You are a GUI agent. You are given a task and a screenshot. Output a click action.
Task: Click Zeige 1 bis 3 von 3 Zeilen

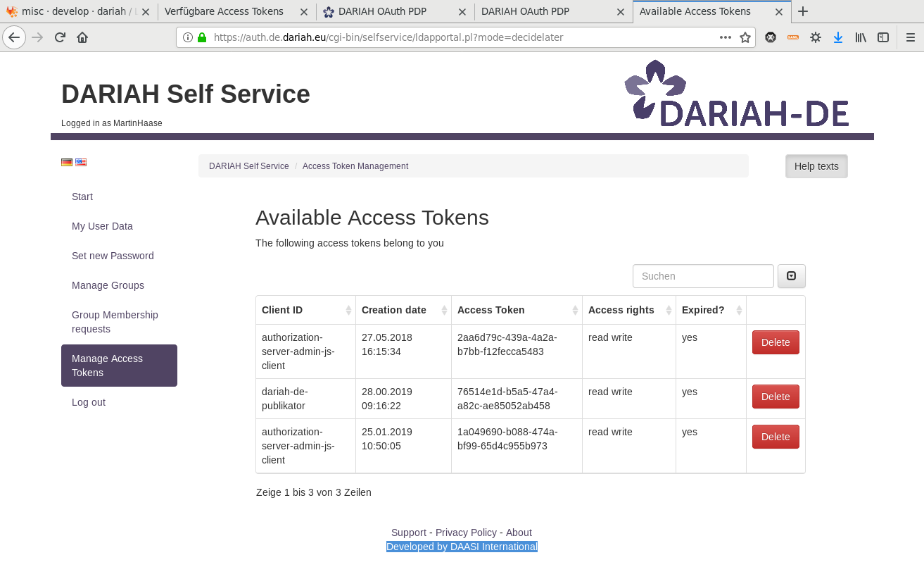[x=314, y=492]
